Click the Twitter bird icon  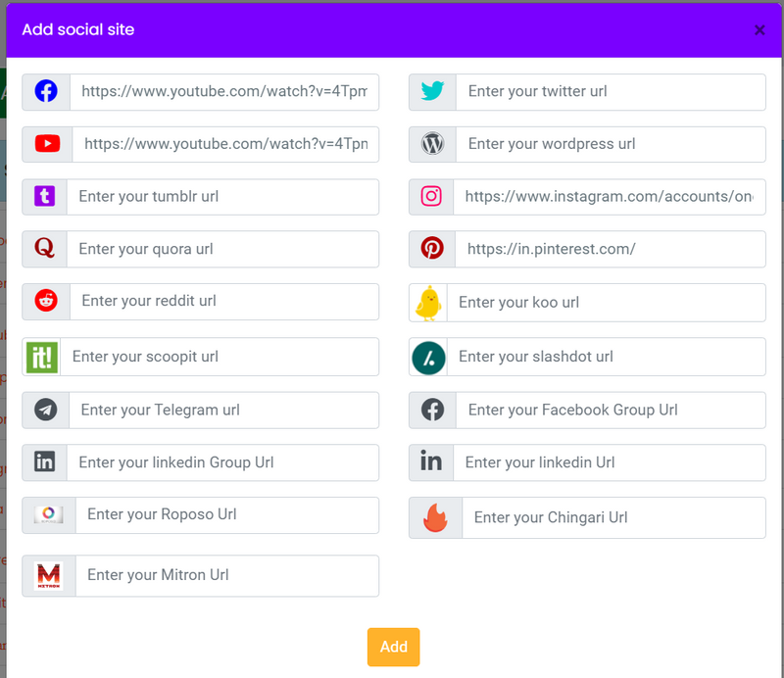(x=432, y=91)
